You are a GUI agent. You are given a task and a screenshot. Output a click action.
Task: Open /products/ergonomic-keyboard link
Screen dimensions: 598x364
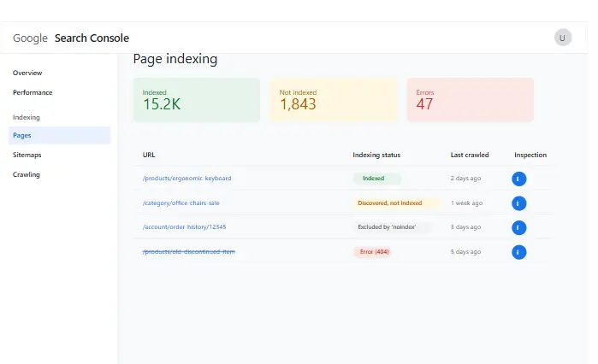187,179
